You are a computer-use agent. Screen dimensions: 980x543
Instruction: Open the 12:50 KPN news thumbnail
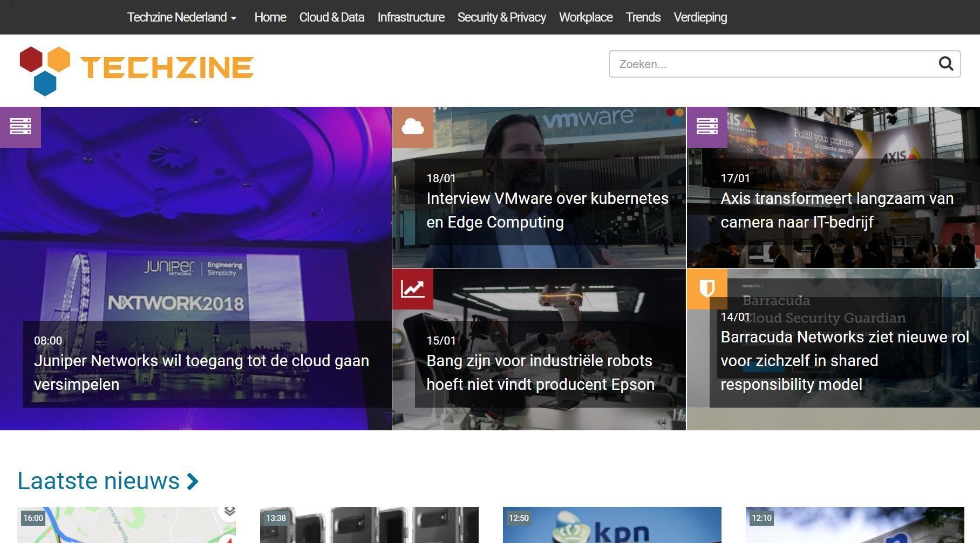(x=612, y=525)
